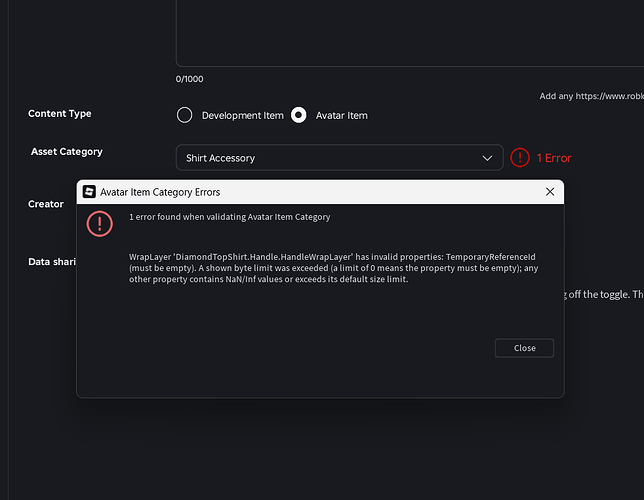This screenshot has height=500, width=644.
Task: Click the large error exclamation icon in dialog
Action: (x=99, y=224)
